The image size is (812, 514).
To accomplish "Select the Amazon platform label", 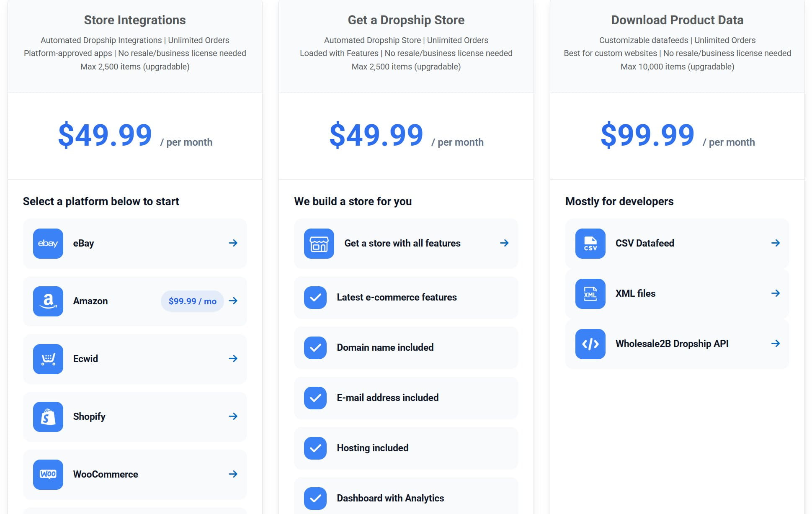I will (x=90, y=301).
